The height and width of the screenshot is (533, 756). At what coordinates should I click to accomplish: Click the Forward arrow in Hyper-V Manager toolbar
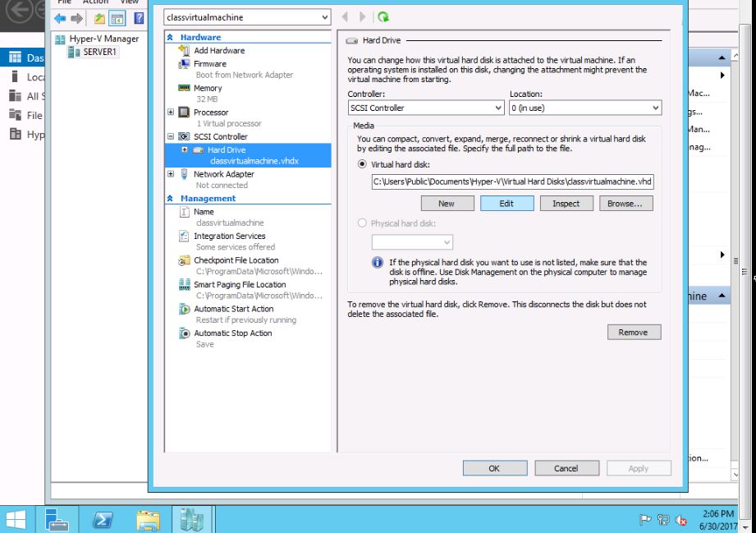coord(76,19)
